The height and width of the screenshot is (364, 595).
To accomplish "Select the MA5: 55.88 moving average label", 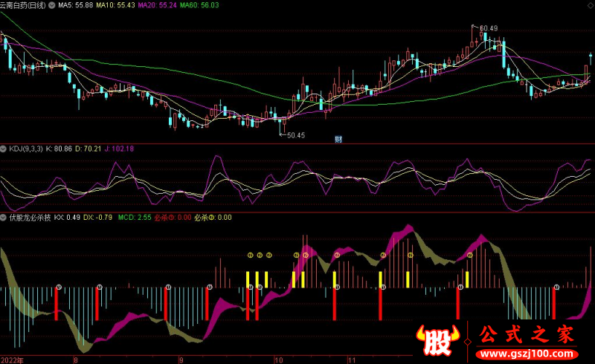I will coord(76,5).
